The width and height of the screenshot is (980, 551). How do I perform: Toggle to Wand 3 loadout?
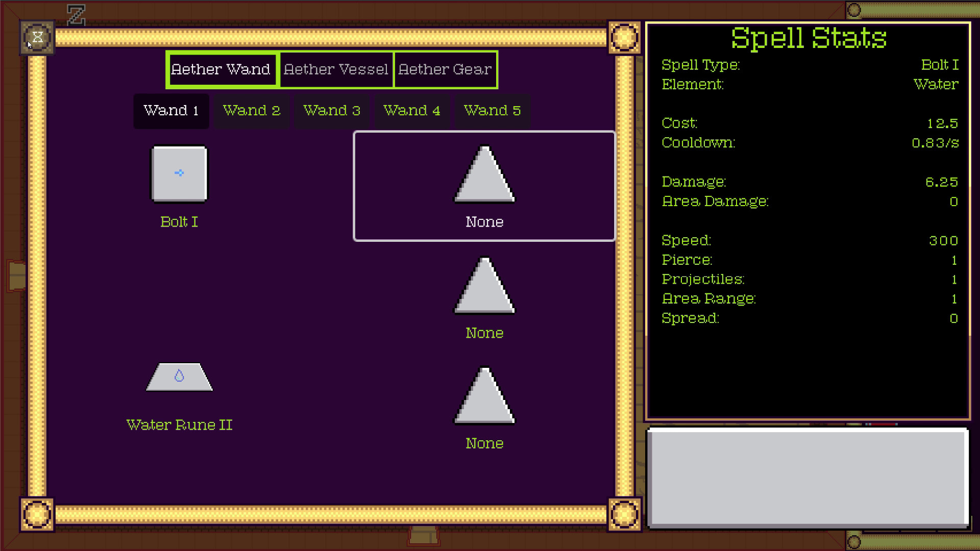click(x=332, y=110)
